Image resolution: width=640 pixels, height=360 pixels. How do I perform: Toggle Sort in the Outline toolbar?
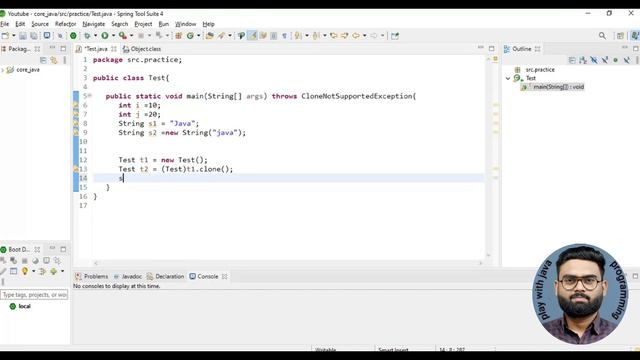tap(583, 60)
